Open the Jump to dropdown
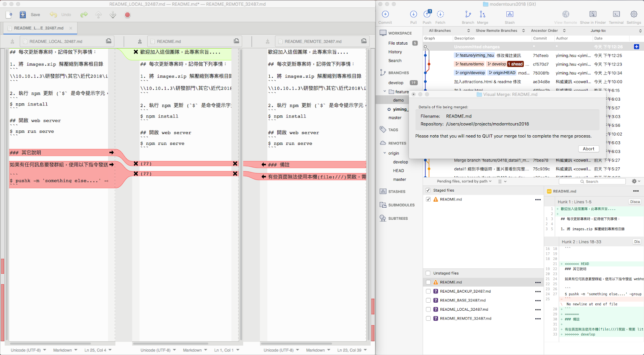The width and height of the screenshot is (644, 355). click(x=616, y=31)
